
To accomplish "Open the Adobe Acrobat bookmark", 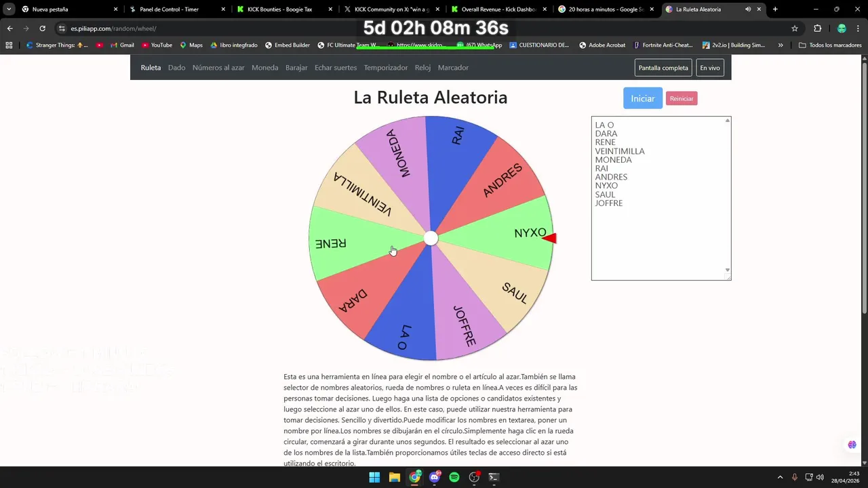I will [602, 45].
